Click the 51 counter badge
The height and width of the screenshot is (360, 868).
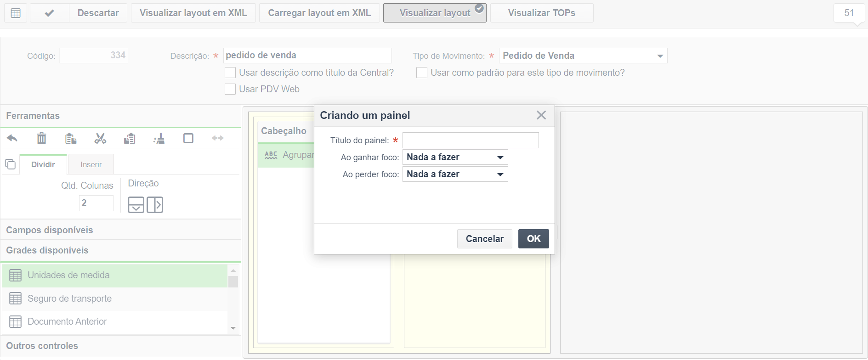click(849, 13)
